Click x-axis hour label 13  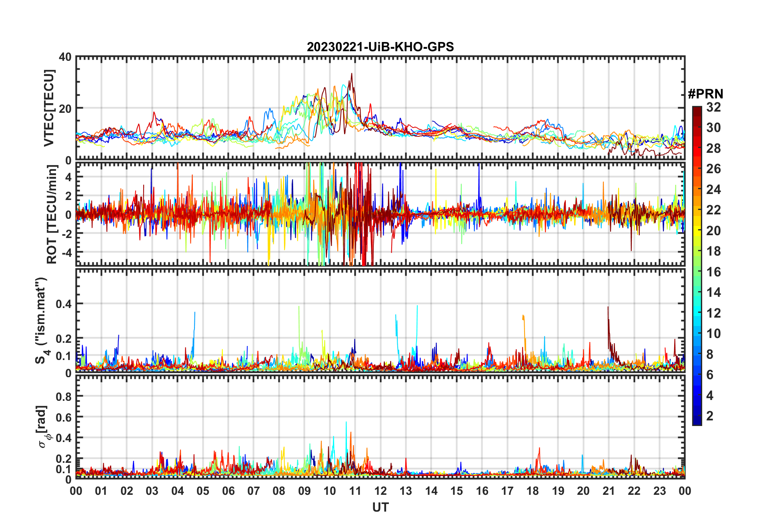point(406,491)
